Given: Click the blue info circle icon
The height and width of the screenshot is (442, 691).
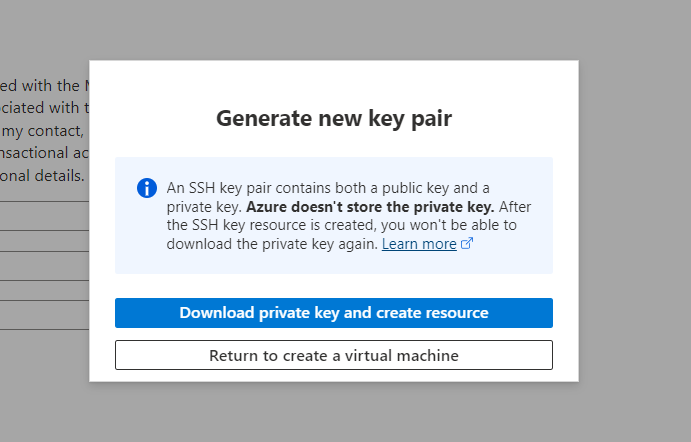Looking at the screenshot, I should click(x=147, y=188).
